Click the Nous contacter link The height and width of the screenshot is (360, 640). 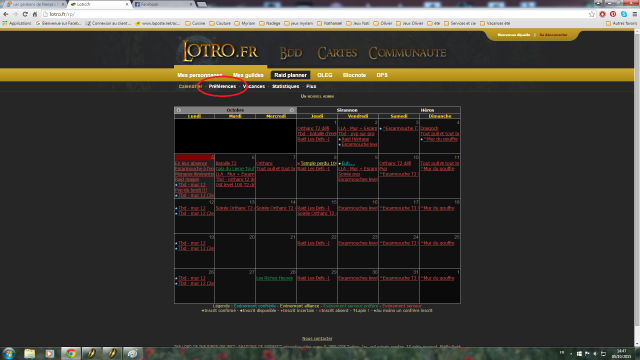click(317, 338)
